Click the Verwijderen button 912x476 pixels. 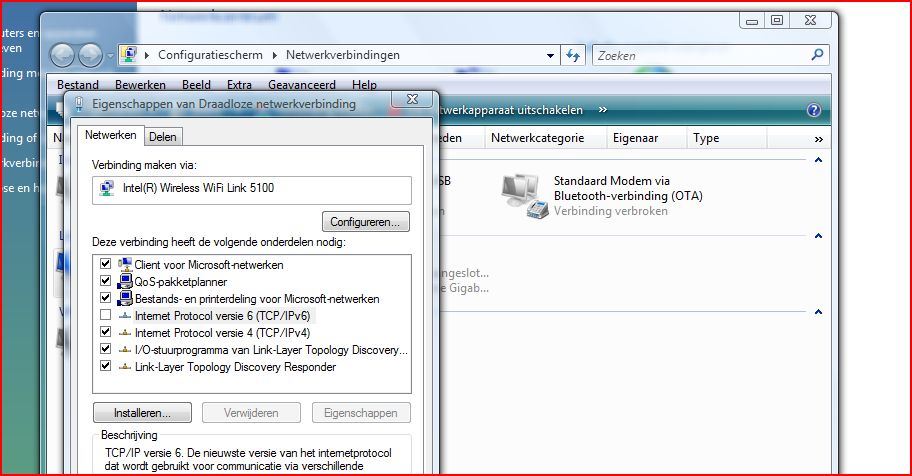pyautogui.click(x=251, y=413)
